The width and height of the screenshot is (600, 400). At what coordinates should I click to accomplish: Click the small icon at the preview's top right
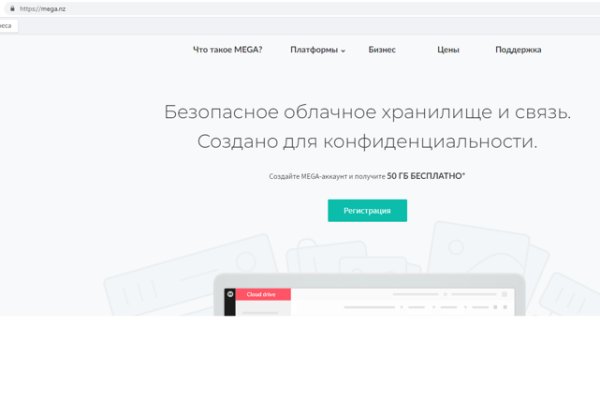[505, 294]
